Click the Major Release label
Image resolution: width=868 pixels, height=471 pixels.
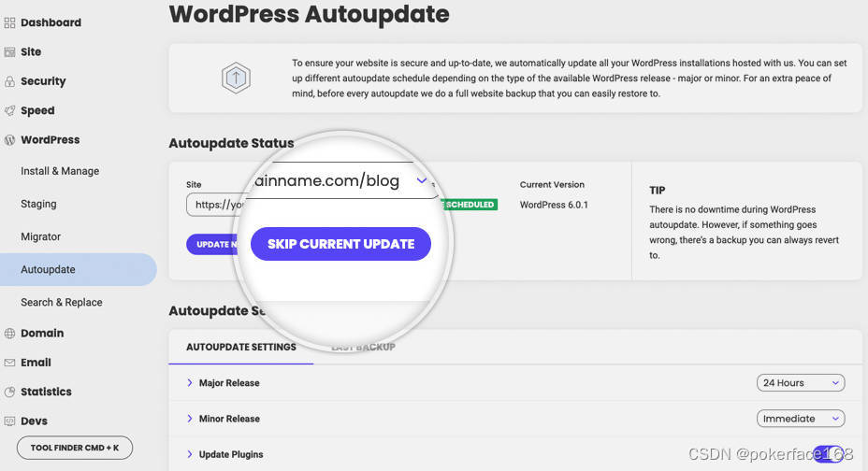229,382
